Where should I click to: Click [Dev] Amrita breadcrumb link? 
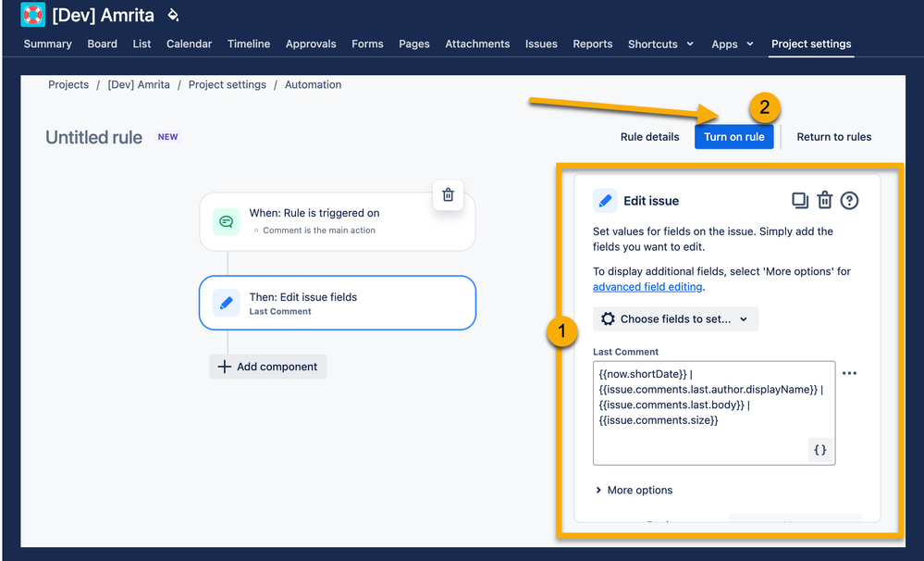(139, 84)
